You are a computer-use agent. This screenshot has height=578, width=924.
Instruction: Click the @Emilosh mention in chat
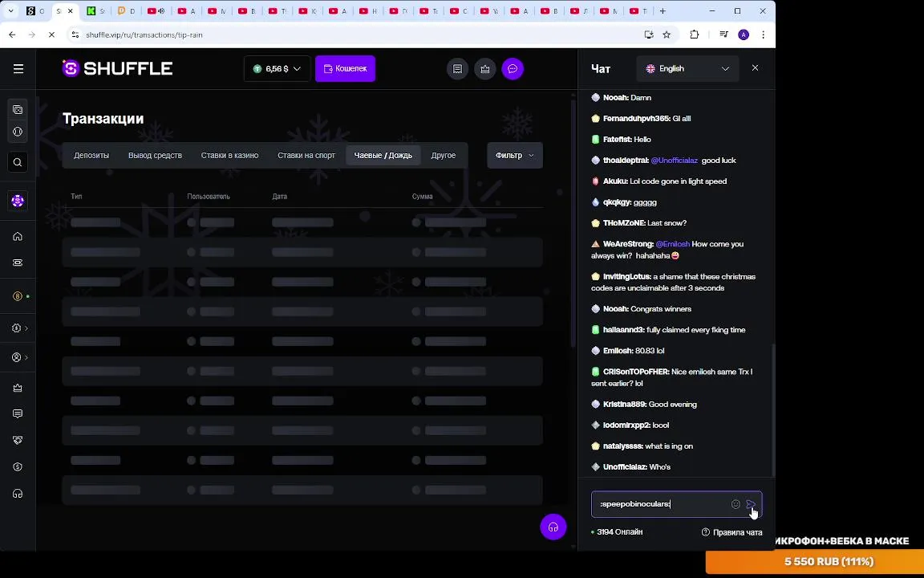click(x=672, y=244)
